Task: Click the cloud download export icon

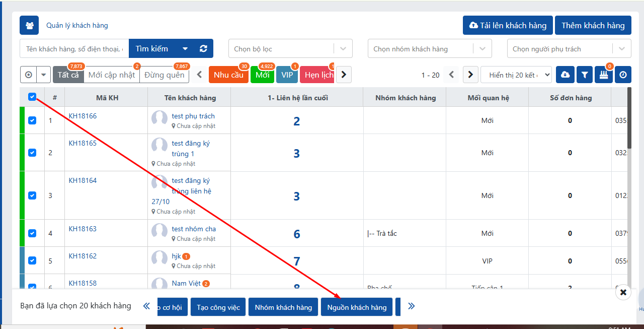Action: pos(565,75)
